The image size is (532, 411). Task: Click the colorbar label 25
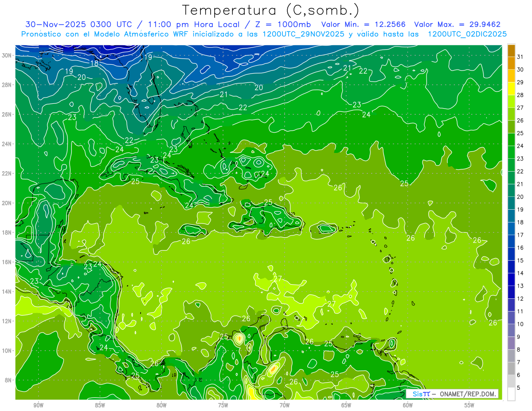(x=520, y=133)
